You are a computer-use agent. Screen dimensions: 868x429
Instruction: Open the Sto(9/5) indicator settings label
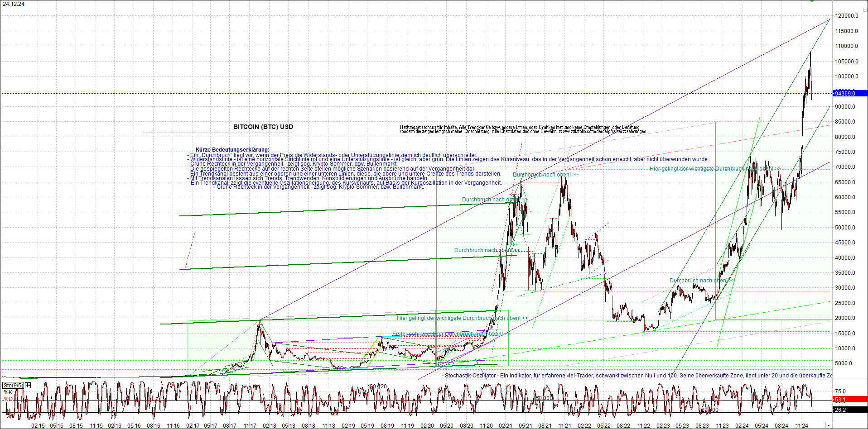[x=13, y=385]
